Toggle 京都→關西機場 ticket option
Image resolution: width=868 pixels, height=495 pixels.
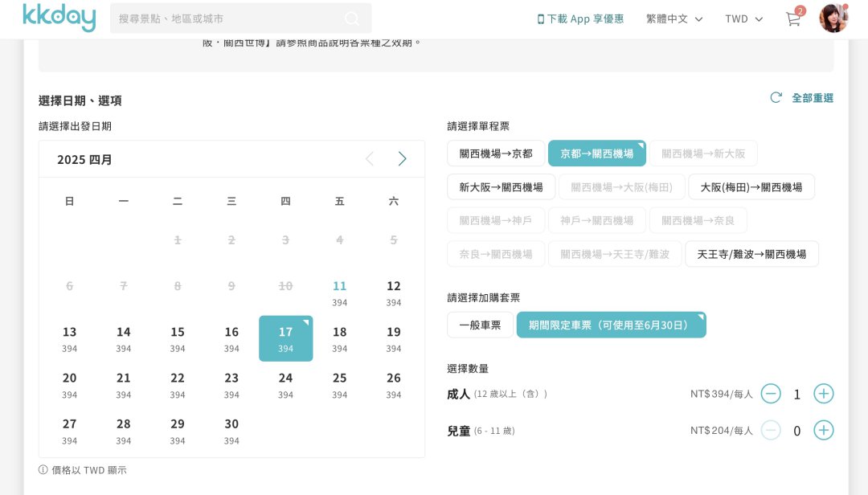pyautogui.click(x=596, y=153)
